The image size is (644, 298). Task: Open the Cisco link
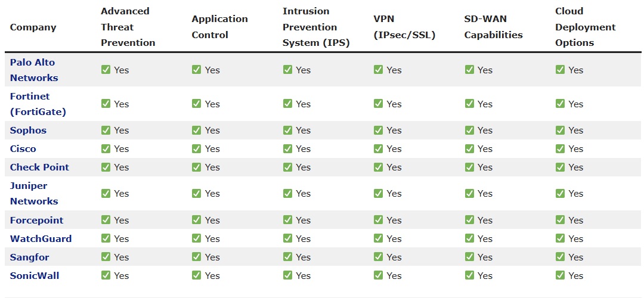(23, 149)
